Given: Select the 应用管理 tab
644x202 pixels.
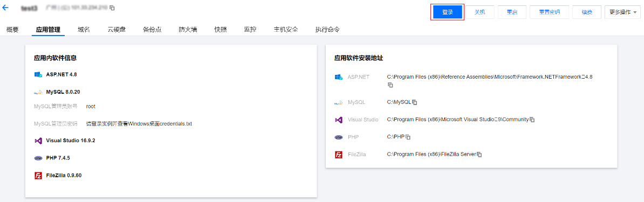Looking at the screenshot, I should (x=48, y=30).
